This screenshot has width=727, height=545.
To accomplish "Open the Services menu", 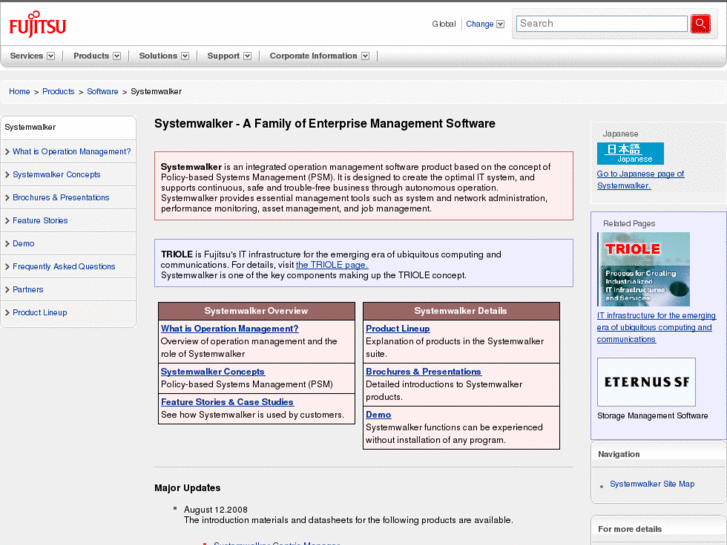I will tap(26, 56).
